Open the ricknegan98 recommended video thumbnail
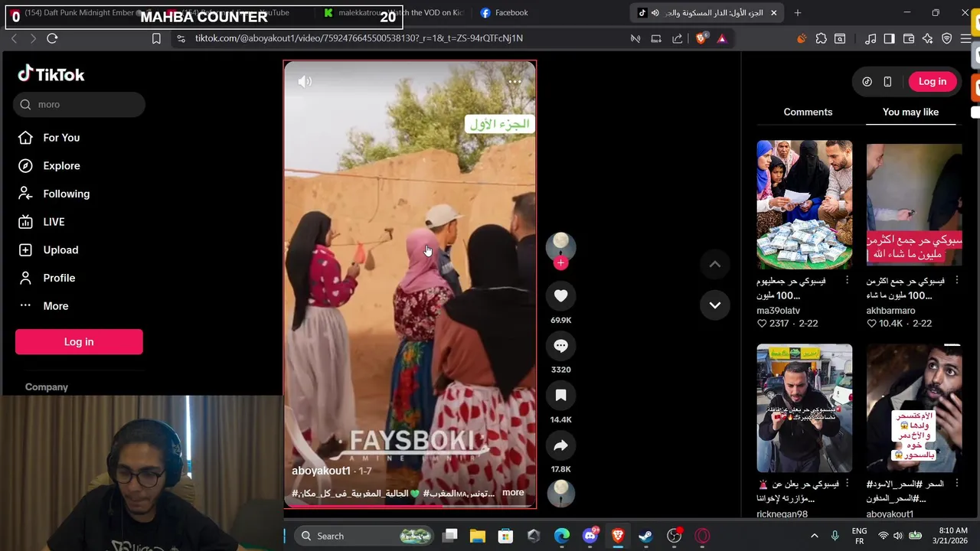The height and width of the screenshot is (551, 980). pyautogui.click(x=804, y=408)
